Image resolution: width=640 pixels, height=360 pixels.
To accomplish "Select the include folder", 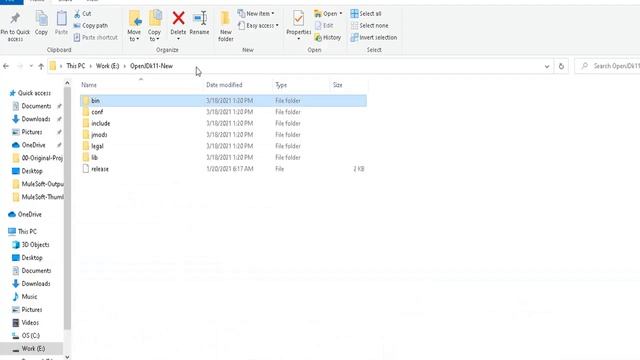I will click(223, 123).
